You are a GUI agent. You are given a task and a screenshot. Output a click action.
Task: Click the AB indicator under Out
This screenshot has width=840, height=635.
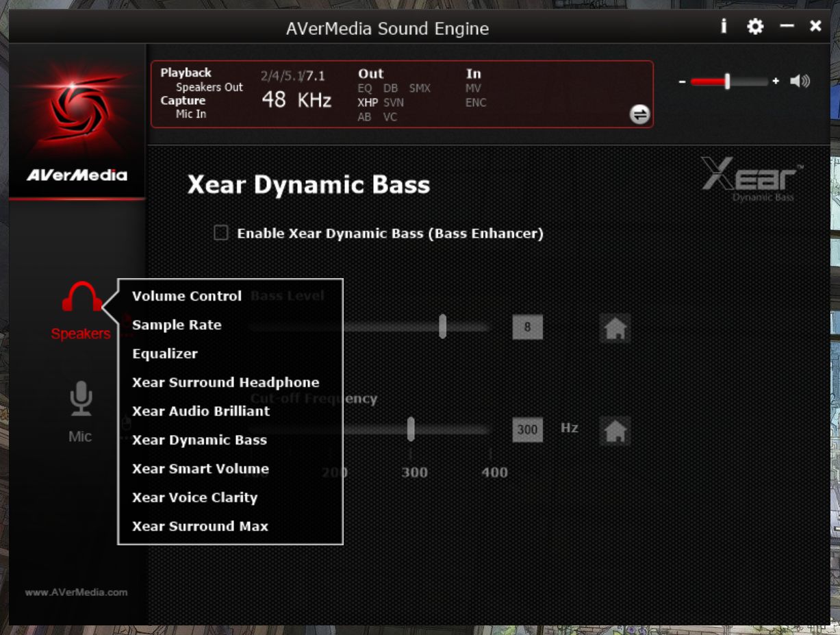364,117
